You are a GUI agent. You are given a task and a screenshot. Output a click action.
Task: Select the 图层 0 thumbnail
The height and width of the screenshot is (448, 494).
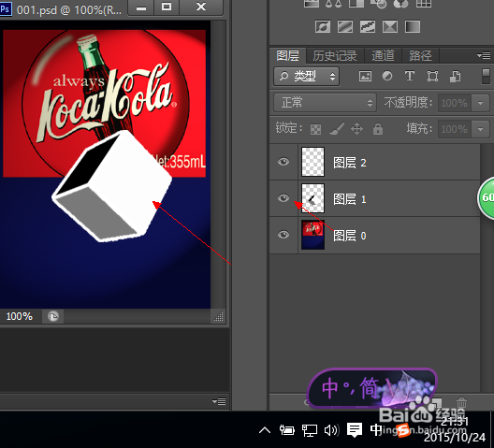(312, 235)
